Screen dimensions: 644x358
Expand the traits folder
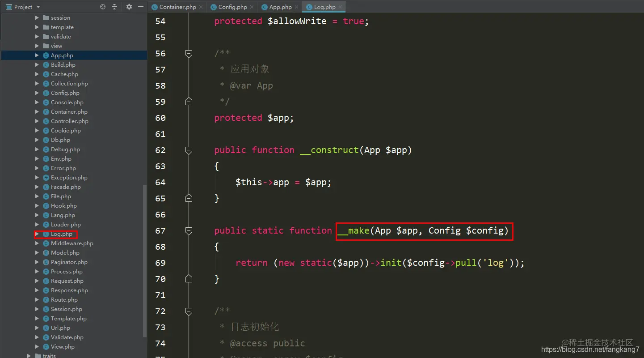click(x=29, y=356)
